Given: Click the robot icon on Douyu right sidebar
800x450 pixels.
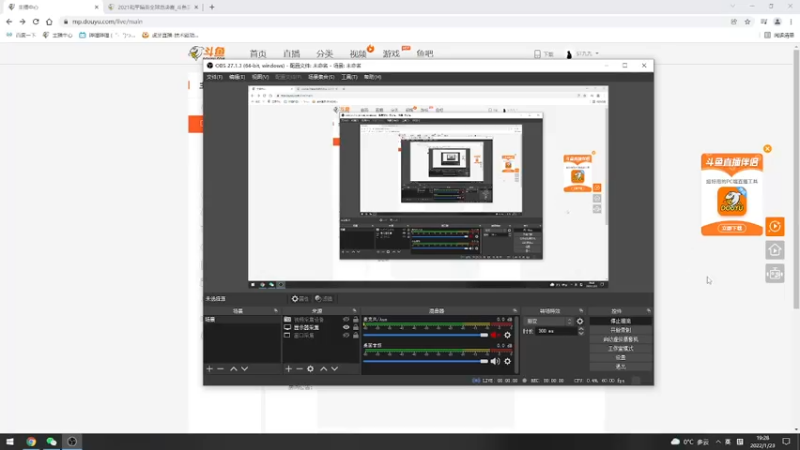Looking at the screenshot, I should 774,274.
